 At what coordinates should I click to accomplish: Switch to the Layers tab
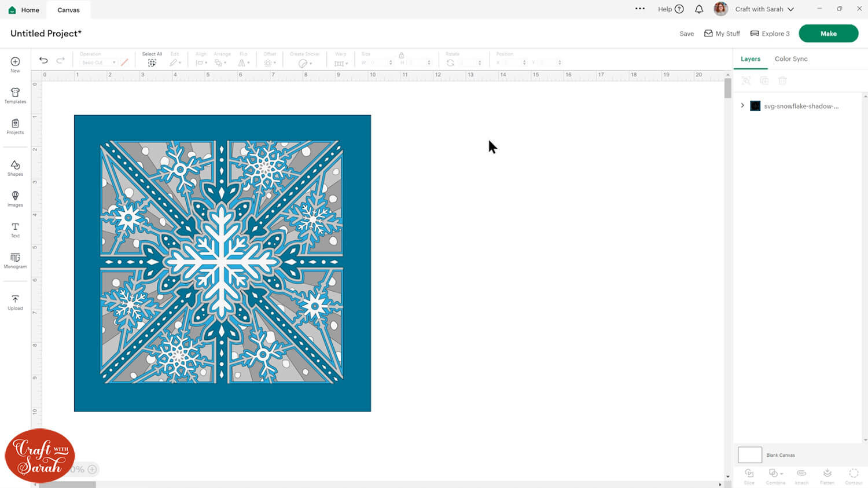[751, 59]
